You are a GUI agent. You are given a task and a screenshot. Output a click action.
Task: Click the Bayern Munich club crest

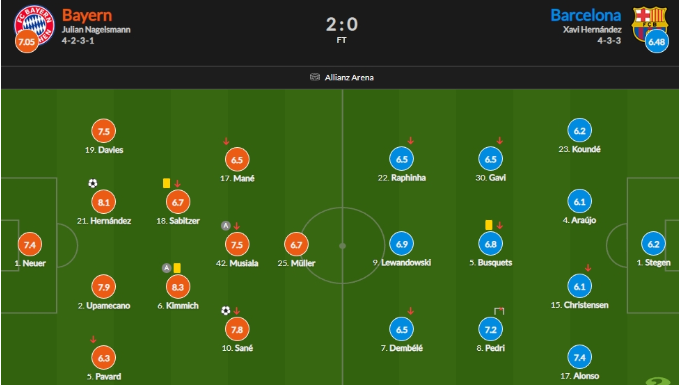coord(34,25)
